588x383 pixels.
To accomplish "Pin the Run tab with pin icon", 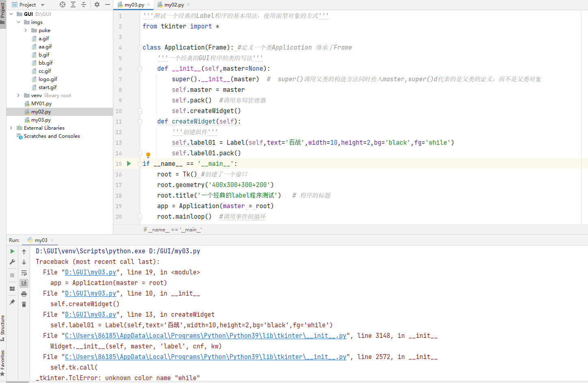I will 12,302.
